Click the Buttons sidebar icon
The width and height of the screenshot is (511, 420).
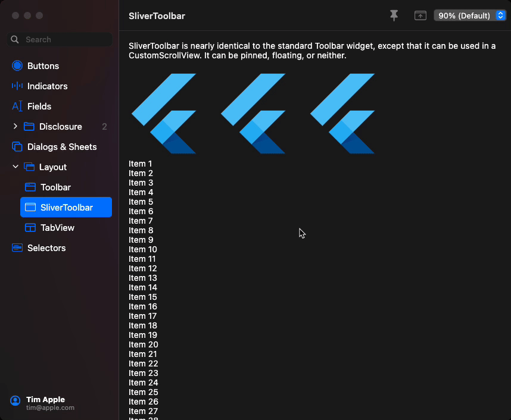(x=17, y=66)
